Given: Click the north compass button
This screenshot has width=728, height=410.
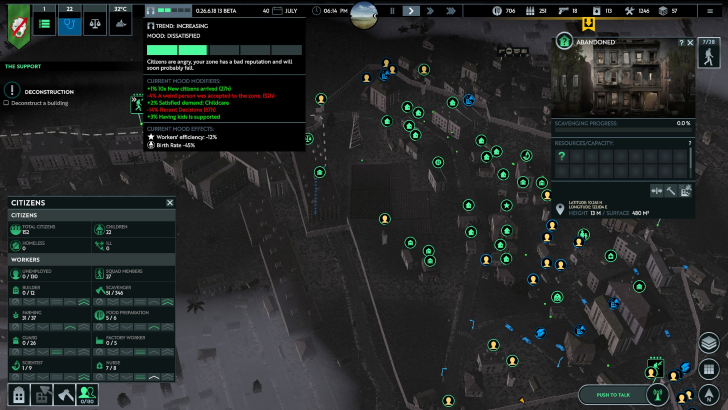Looking at the screenshot, I should tap(709, 394).
